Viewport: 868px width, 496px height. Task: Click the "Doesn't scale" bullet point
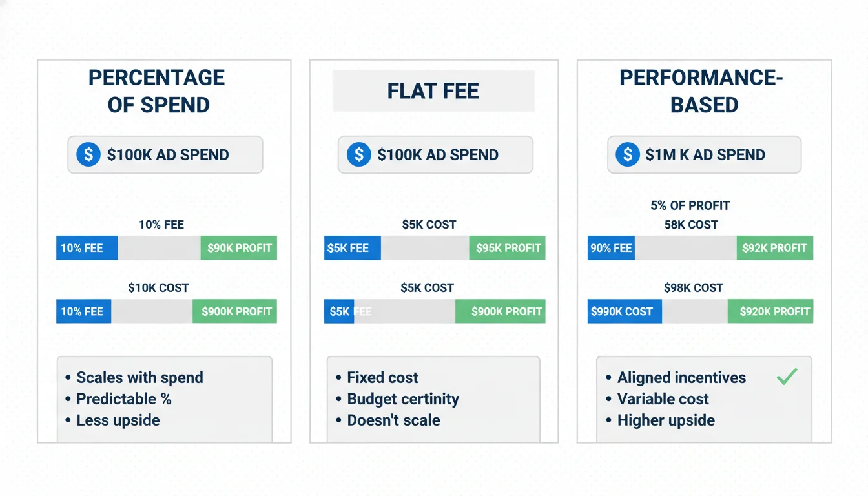click(393, 420)
